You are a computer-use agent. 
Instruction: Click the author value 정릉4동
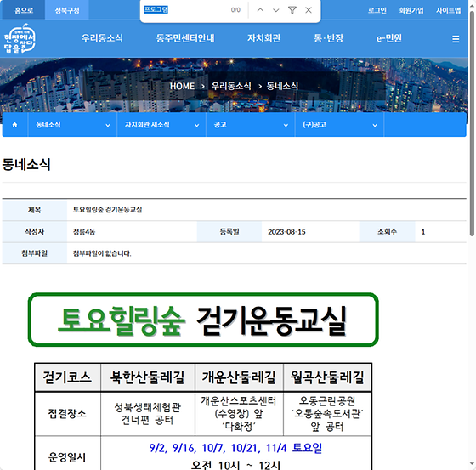tap(84, 232)
